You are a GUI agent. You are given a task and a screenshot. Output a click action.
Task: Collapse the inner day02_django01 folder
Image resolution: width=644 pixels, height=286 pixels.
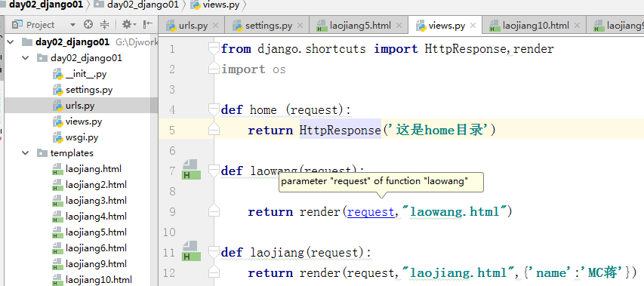click(26, 58)
